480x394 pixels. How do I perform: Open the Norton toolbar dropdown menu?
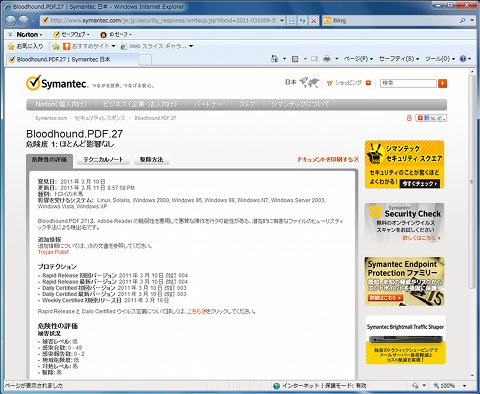tap(29, 34)
